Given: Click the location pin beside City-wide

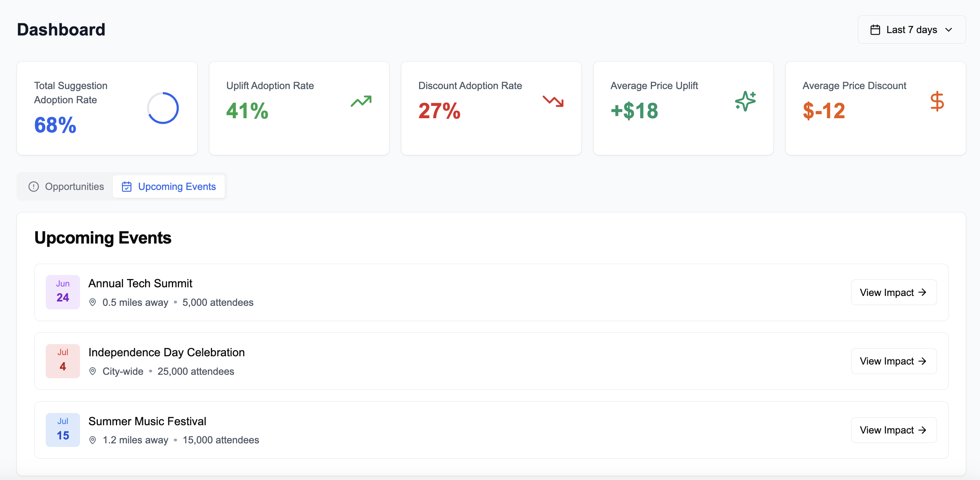Looking at the screenshot, I should coord(93,371).
